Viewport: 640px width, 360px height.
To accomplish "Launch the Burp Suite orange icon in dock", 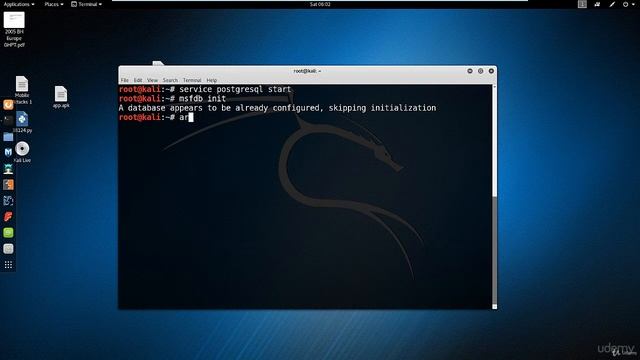I will tap(8, 184).
